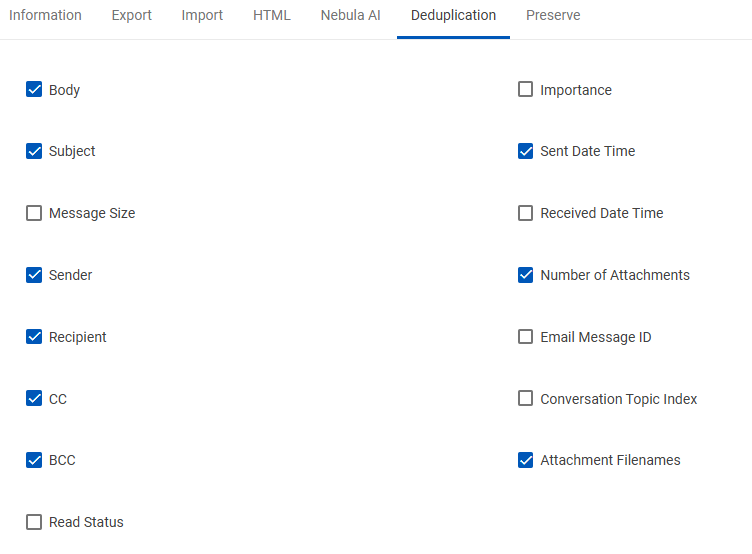
Task: Open the Preserve tab
Action: click(553, 15)
